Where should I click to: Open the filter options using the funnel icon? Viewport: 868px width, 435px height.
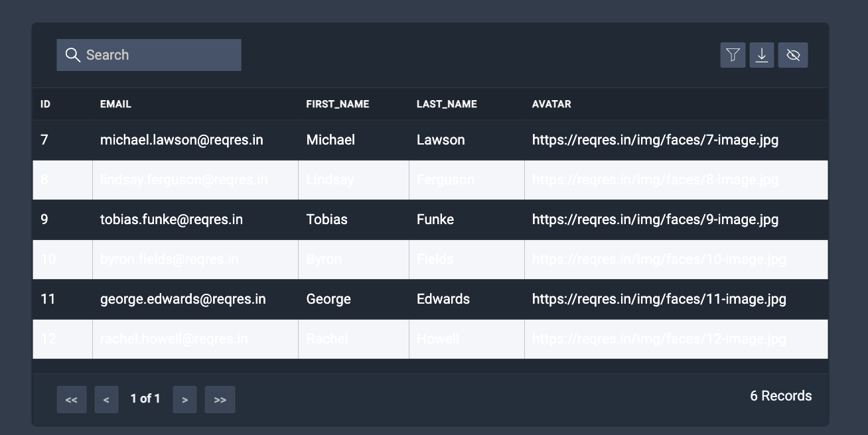click(732, 55)
